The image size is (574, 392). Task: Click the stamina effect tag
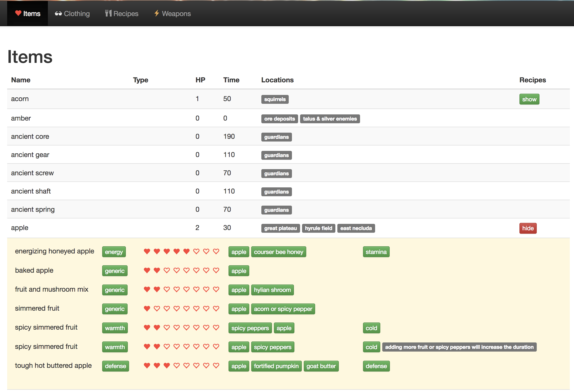[376, 252]
